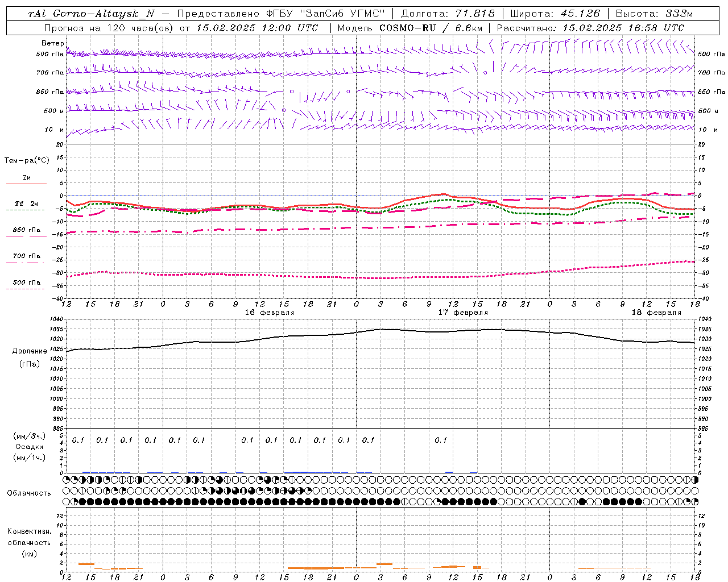Click the Модель COSMO-RU / 6.6км label
Viewport: 728px width, 582px height.
(x=409, y=28)
